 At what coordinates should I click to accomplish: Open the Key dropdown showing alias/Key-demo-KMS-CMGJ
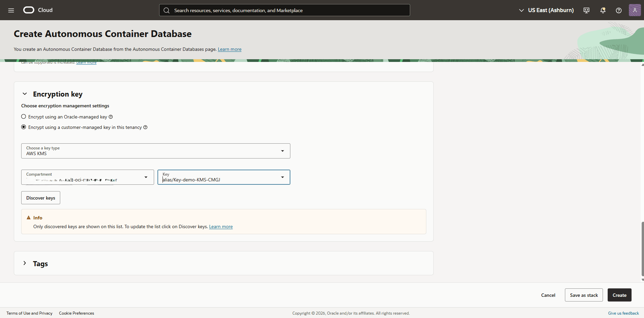tap(282, 177)
